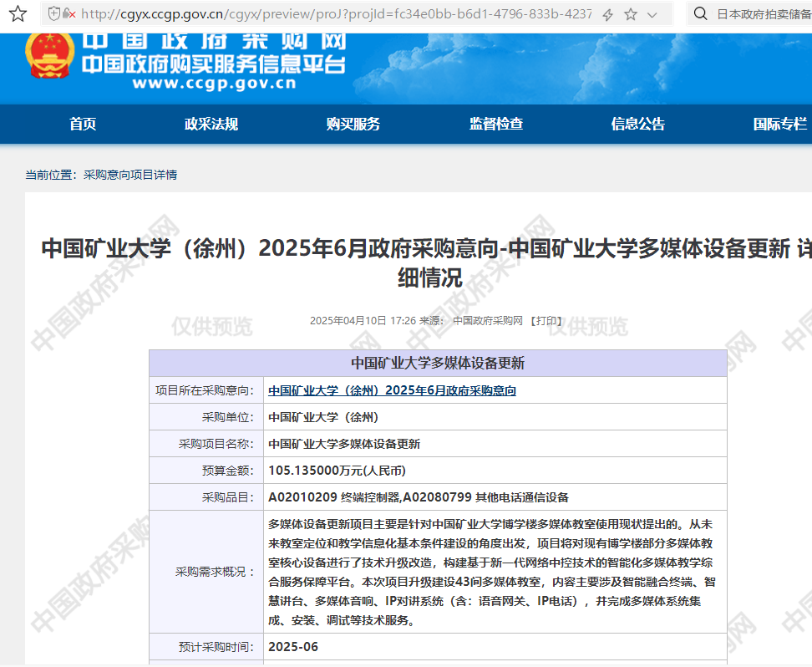Click the publish date 2025年04月10日 17:26
Viewport: 812px width, 667px height.
point(363,321)
